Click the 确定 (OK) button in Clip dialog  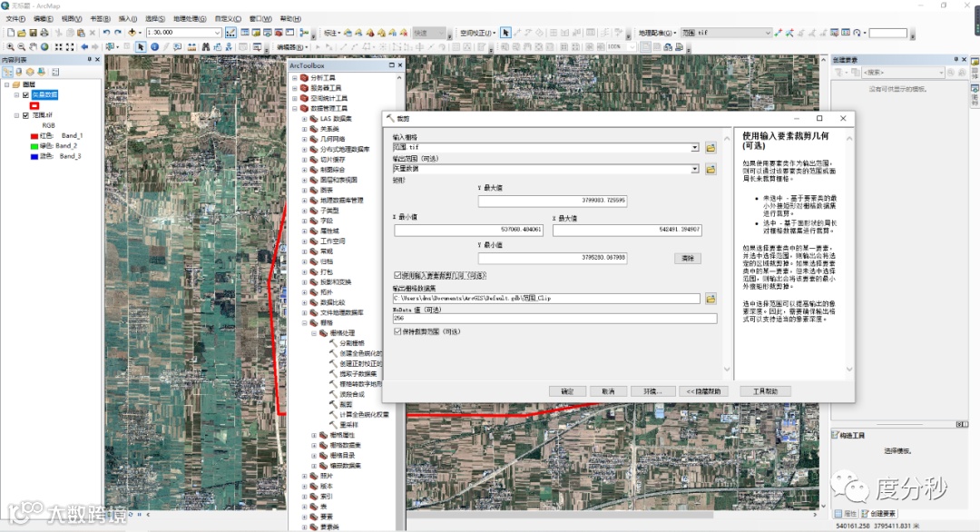[567, 391]
